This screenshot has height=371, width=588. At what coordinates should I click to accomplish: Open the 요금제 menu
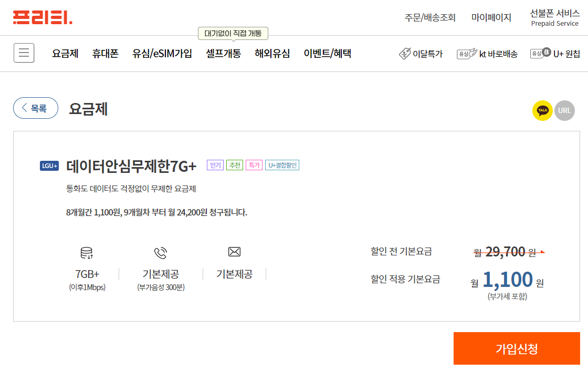pos(65,53)
